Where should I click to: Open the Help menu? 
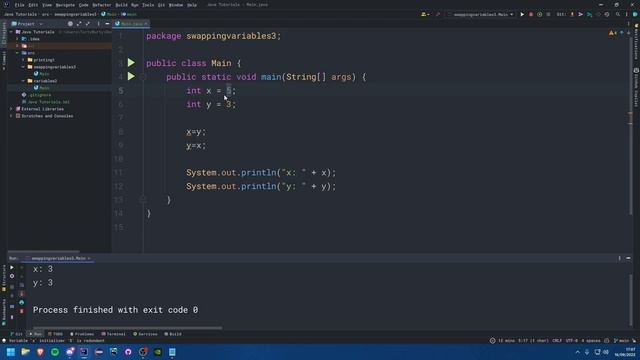click(192, 5)
